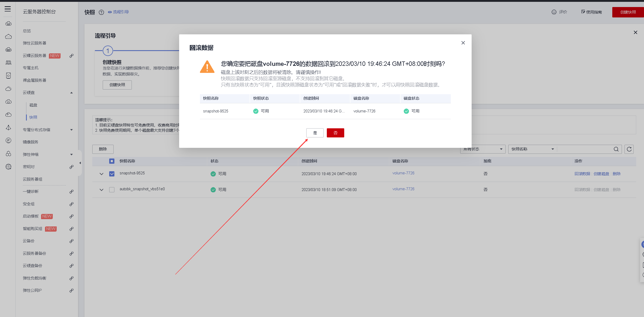Click the refresh icon beside search box

629,149
